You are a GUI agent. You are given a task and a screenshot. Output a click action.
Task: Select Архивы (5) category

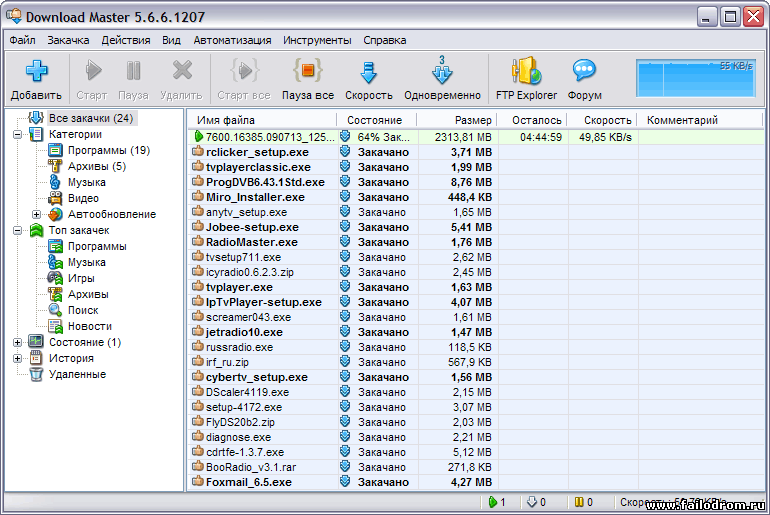pyautogui.click(x=97, y=166)
